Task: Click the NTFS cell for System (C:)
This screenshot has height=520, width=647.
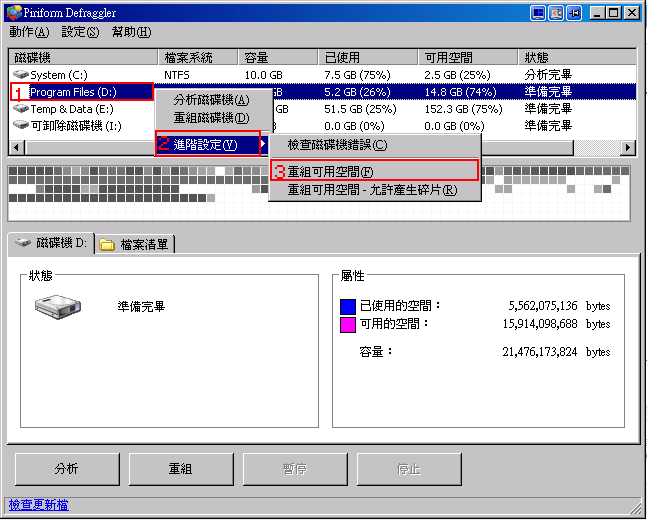Action: point(177,75)
